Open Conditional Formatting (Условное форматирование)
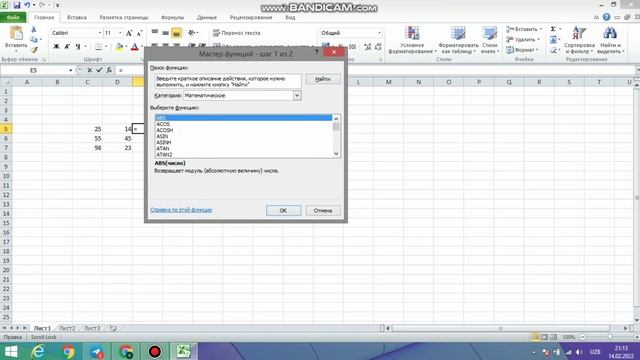This screenshot has height=360, width=640. [x=412, y=40]
